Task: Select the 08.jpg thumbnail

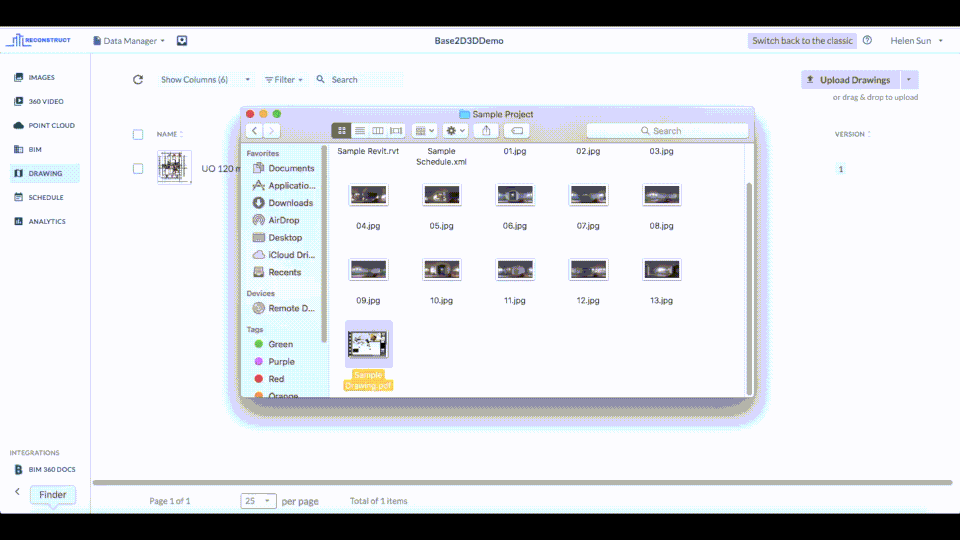Action: [661, 195]
